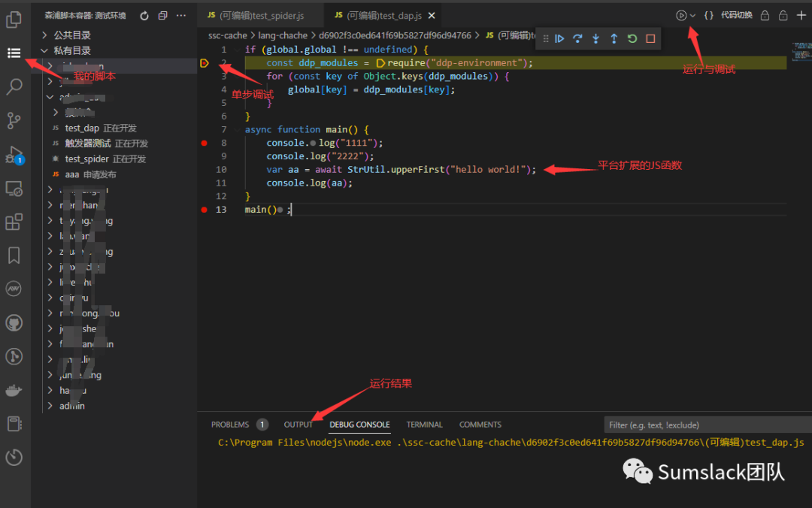The width and height of the screenshot is (812, 508).
Task: Step over in debug toolbar
Action: coord(577,38)
